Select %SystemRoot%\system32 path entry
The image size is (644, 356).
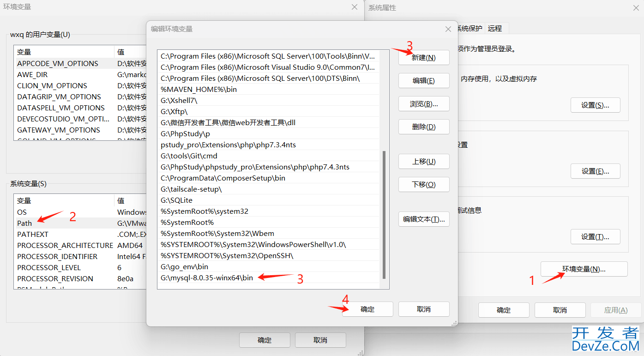click(x=269, y=211)
